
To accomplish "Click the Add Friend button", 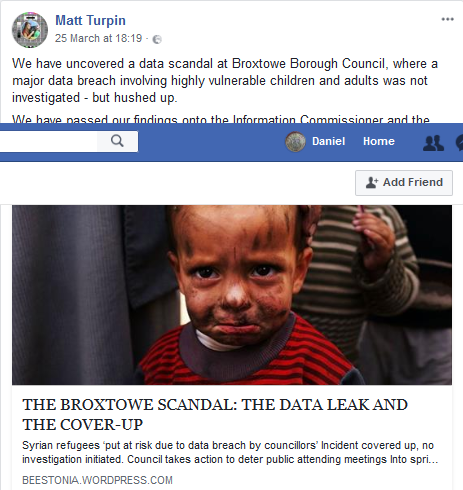I will [404, 183].
